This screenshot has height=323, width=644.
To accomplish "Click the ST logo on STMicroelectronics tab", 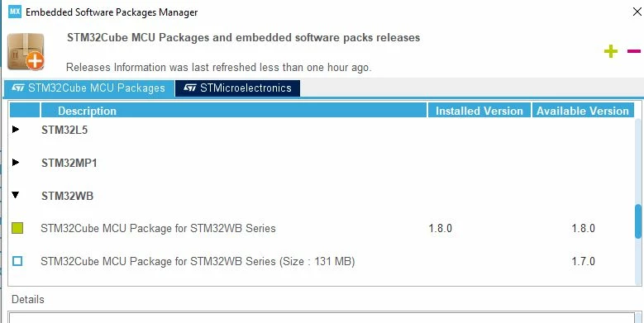I will [190, 88].
